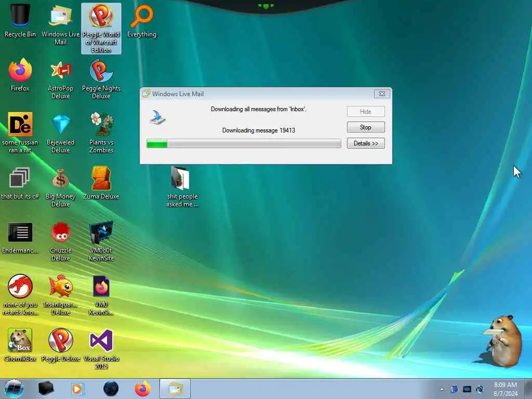532x399 pixels.
Task: Click the round blue system tray icon
Action: point(480,389)
